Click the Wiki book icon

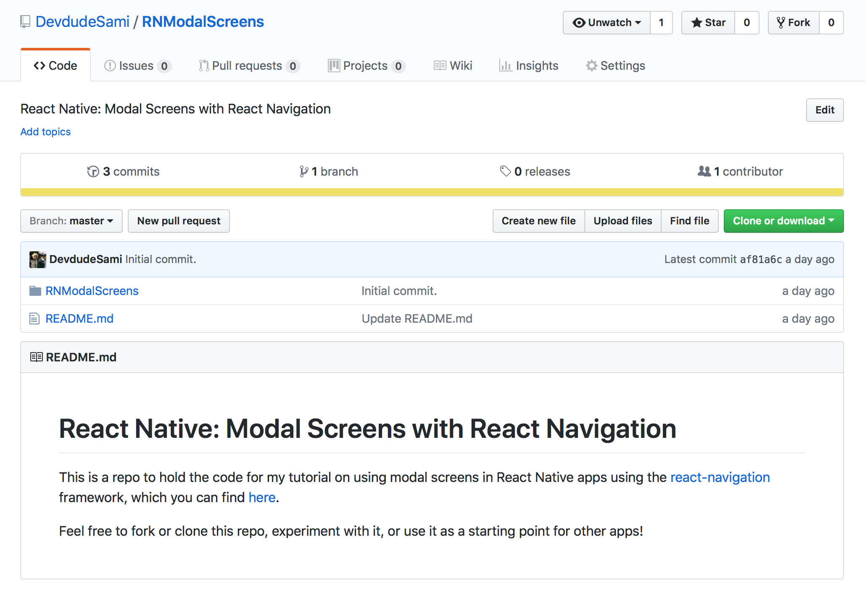(x=440, y=66)
